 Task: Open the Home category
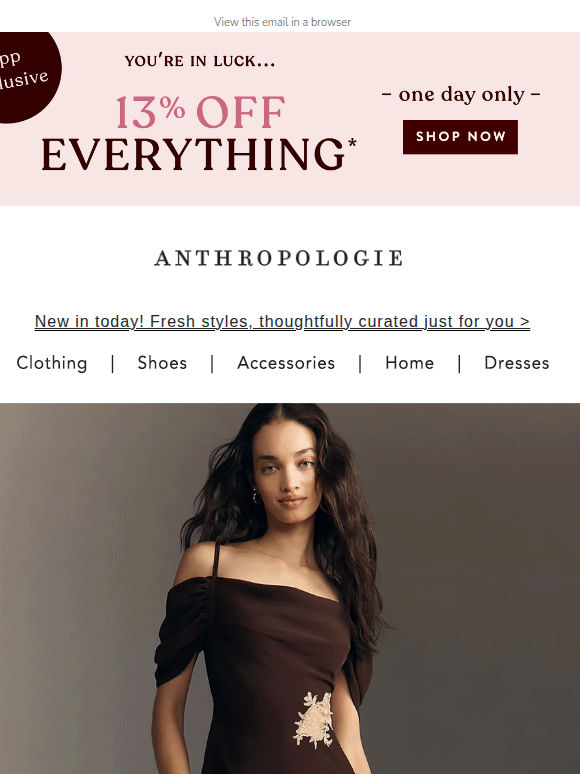pyautogui.click(x=410, y=363)
